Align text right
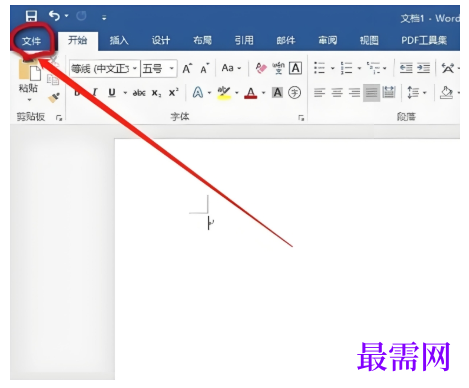The image size is (469, 388). tap(354, 92)
